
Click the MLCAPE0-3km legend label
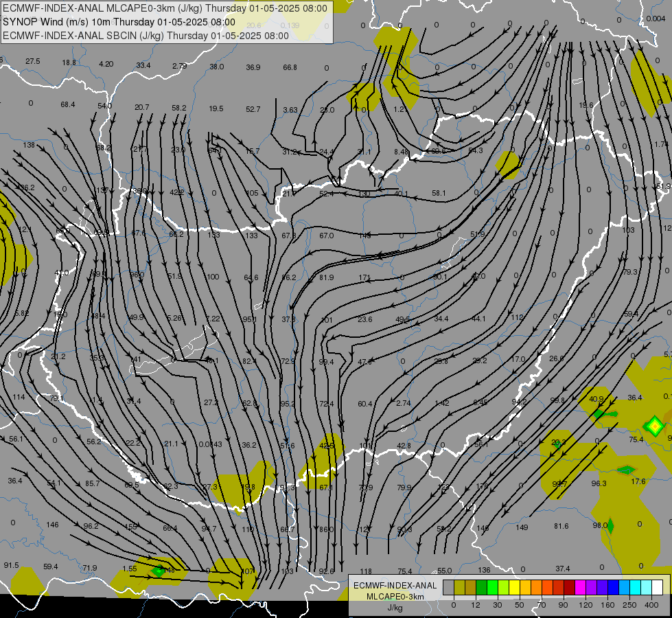coord(395,597)
